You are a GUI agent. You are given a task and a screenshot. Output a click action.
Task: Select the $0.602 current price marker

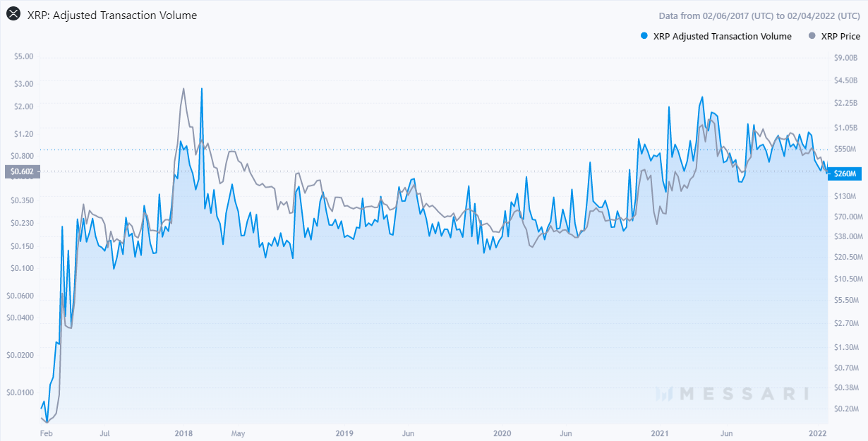tap(23, 171)
